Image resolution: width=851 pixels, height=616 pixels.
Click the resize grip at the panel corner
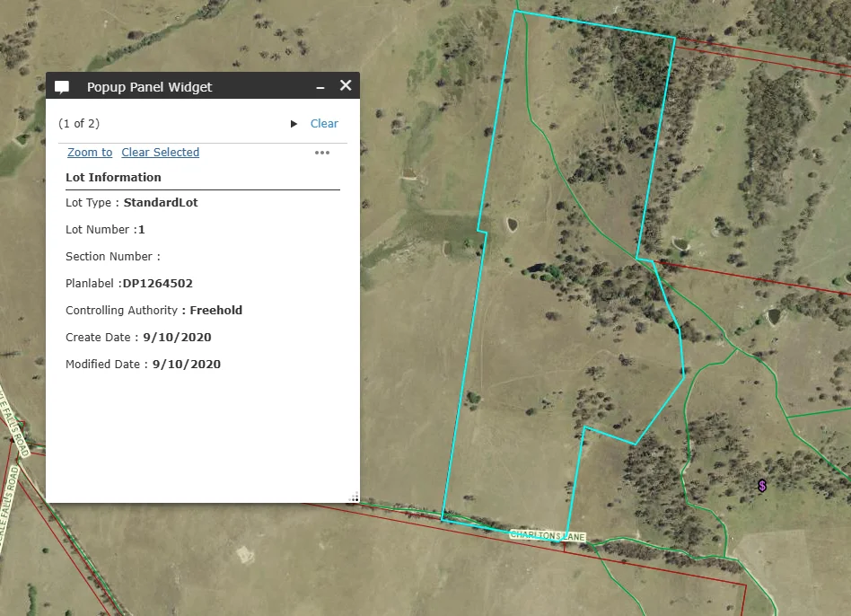tap(353, 497)
